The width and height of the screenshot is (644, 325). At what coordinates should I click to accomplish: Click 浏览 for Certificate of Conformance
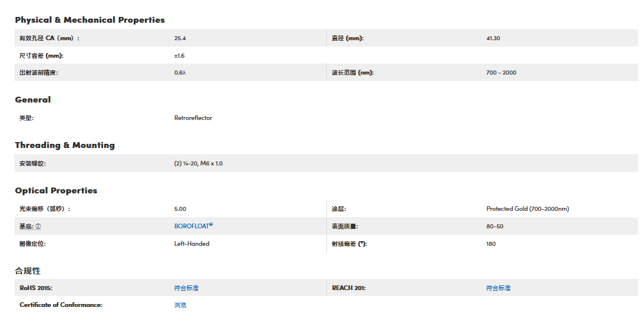tap(180, 305)
